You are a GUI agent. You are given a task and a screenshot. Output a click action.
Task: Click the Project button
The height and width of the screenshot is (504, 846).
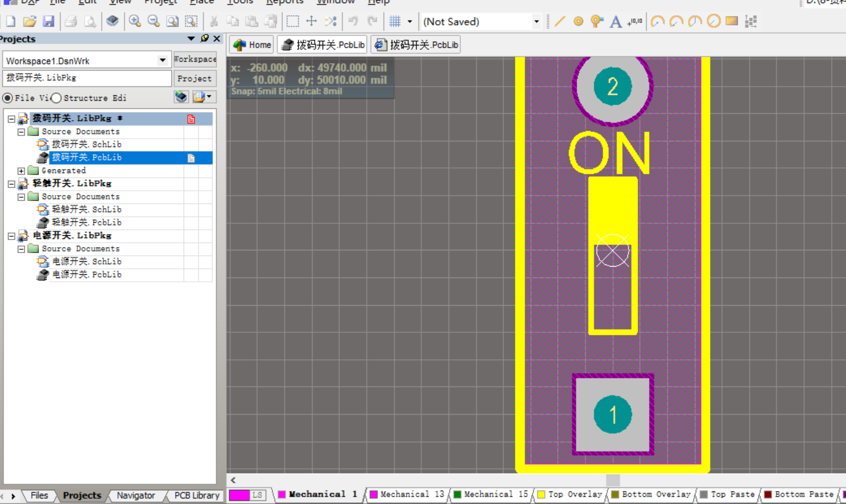tap(195, 79)
